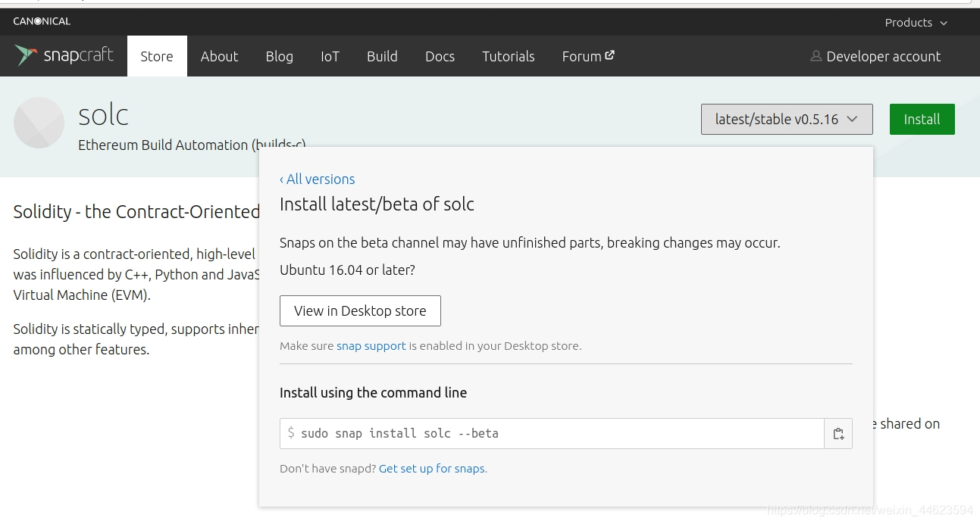Click the developer account user icon

click(816, 56)
